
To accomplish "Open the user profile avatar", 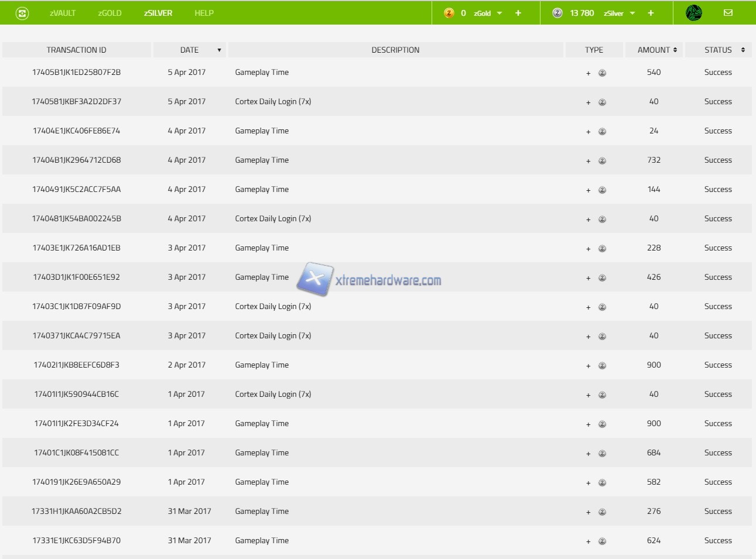I will point(694,13).
